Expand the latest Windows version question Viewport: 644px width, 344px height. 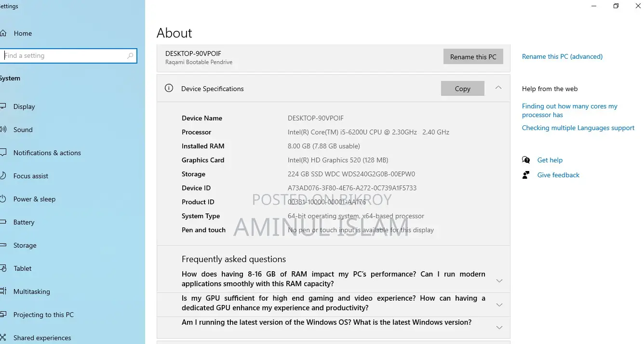(499, 328)
